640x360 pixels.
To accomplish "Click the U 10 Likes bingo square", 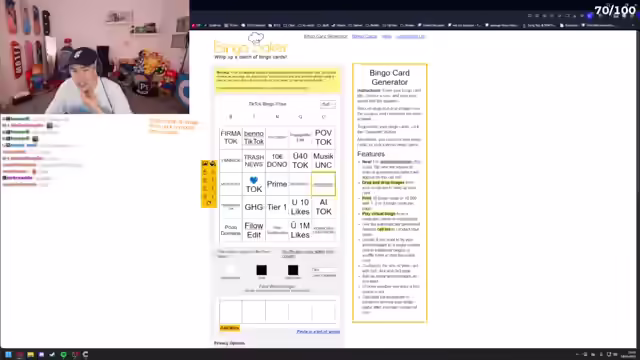I will click(300, 207).
